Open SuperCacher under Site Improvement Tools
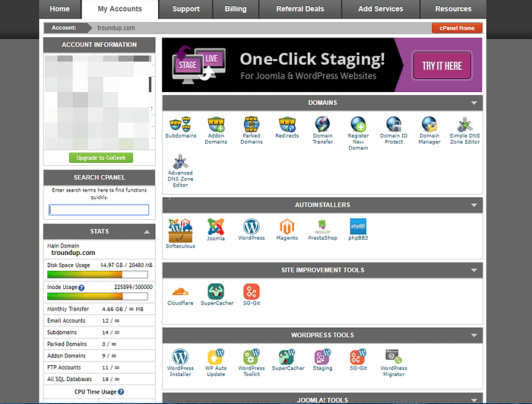 tap(217, 294)
